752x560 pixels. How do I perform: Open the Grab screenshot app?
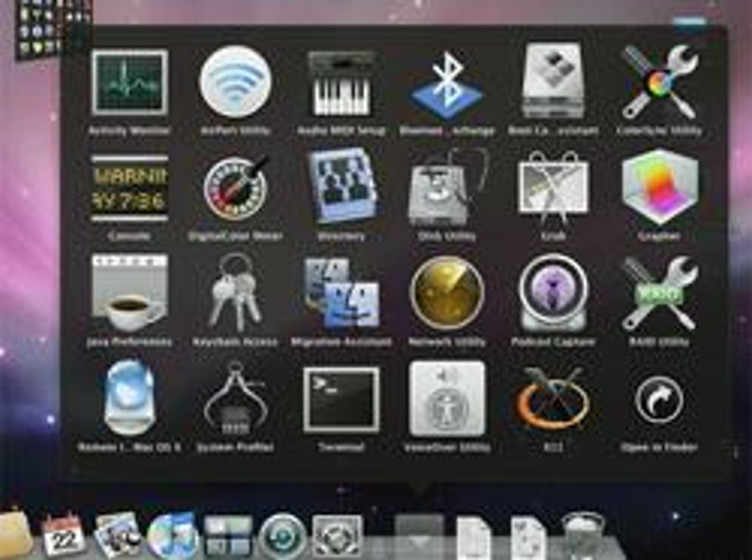tap(553, 188)
